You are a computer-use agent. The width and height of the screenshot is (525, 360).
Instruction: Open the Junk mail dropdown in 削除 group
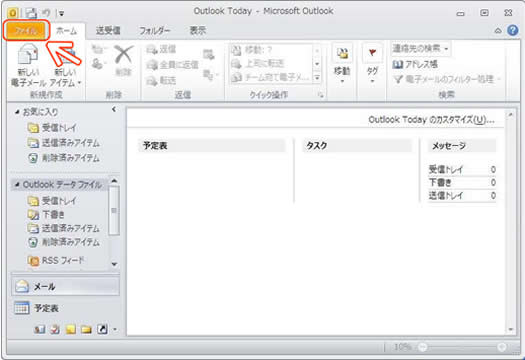point(98,63)
